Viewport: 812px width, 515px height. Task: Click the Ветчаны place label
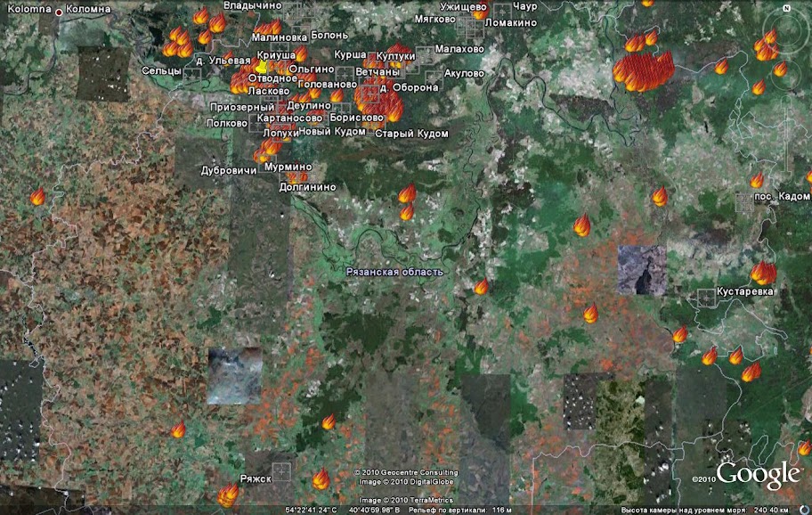click(377, 71)
